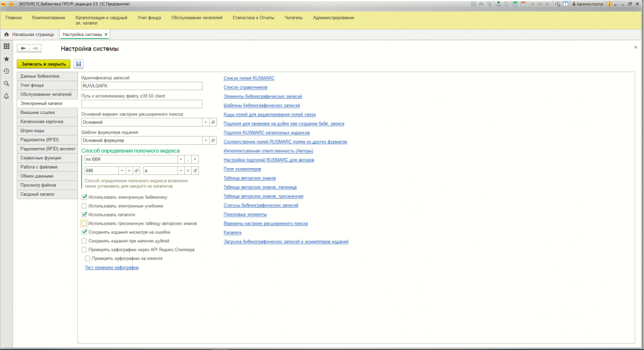Screen dimensions: 644x350
Task: Open Обслуживание читателей top menu
Action: click(197, 18)
